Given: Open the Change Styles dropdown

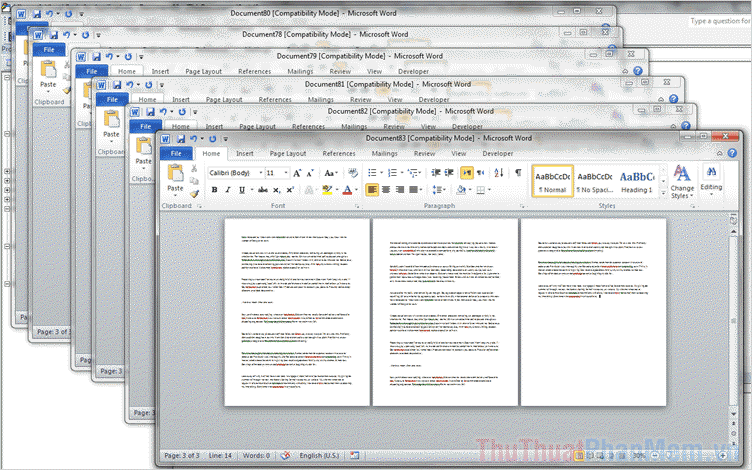Looking at the screenshot, I should coord(682,182).
